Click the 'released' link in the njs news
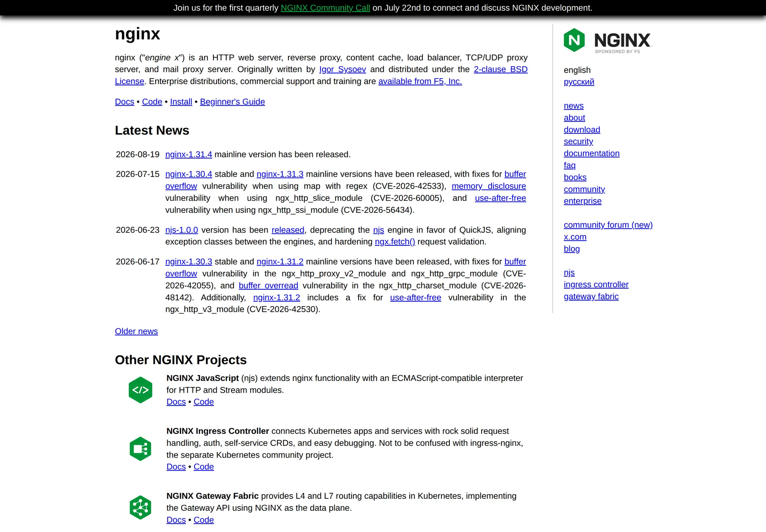Screen dimensions: 766x532 (x=288, y=230)
